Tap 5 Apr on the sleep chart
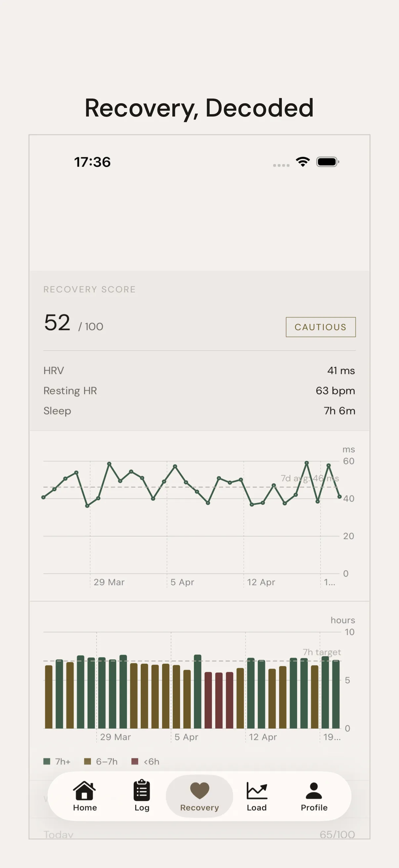 (186, 737)
